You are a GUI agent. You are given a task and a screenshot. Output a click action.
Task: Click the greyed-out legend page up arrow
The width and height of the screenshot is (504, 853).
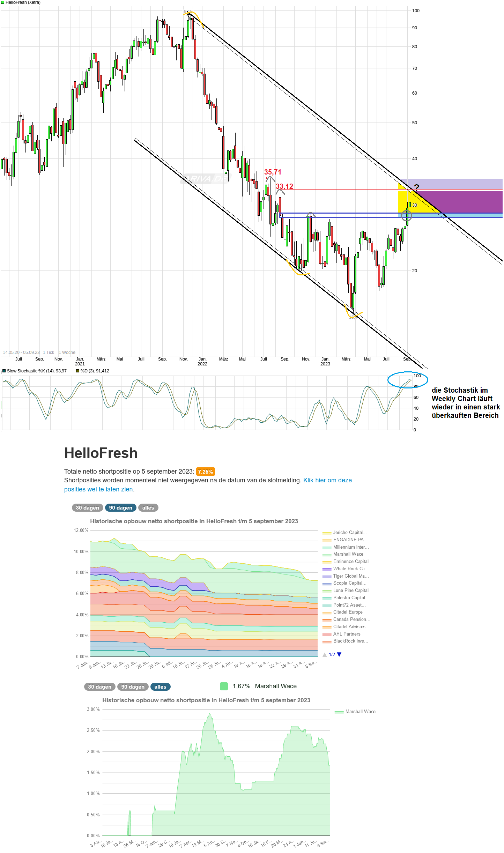[x=325, y=655]
